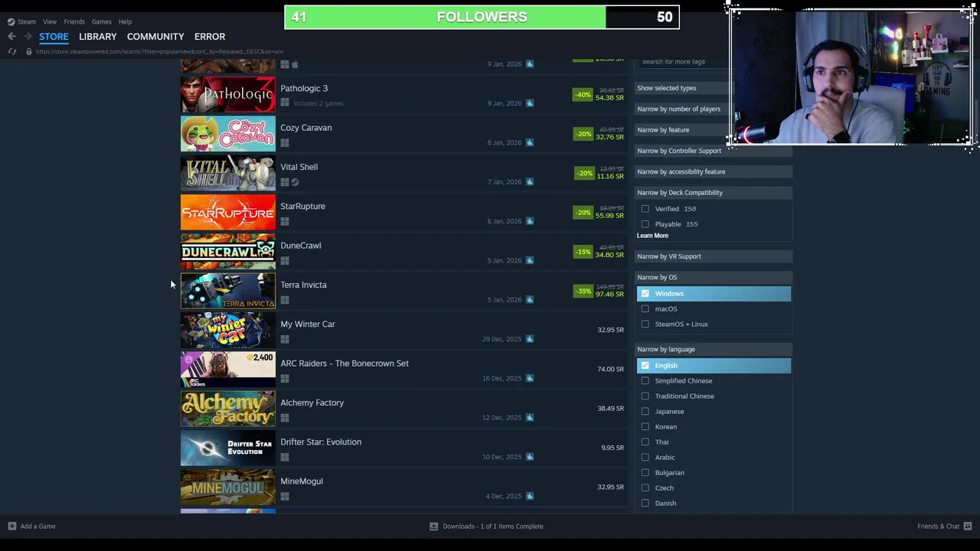Image resolution: width=980 pixels, height=551 pixels.
Task: Click the Friends & Chat icon
Action: click(x=968, y=526)
